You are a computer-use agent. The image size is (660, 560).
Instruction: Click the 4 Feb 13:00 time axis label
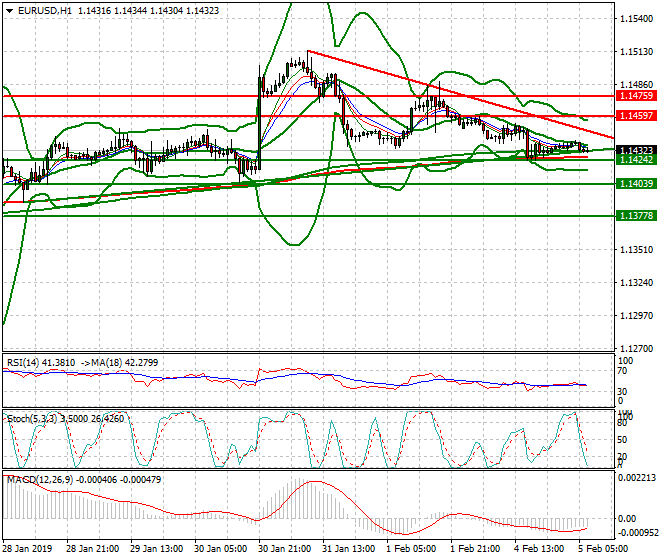tap(539, 549)
